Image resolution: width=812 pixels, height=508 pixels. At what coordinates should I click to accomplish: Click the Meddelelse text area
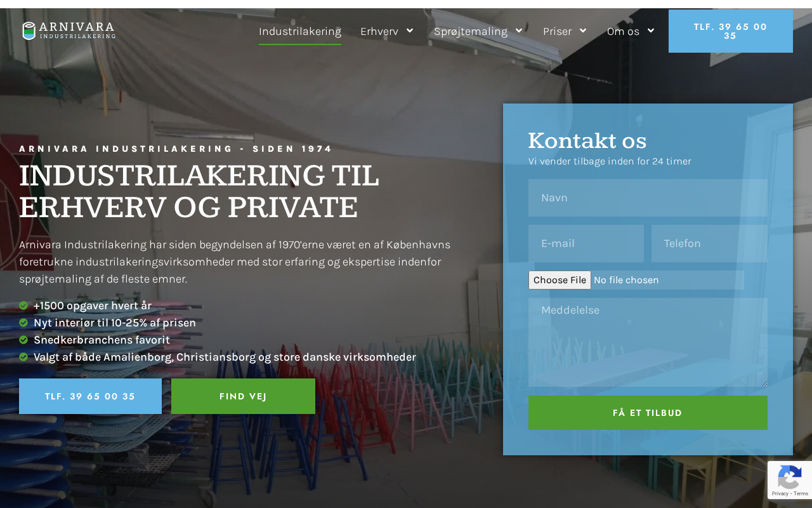coord(648,342)
